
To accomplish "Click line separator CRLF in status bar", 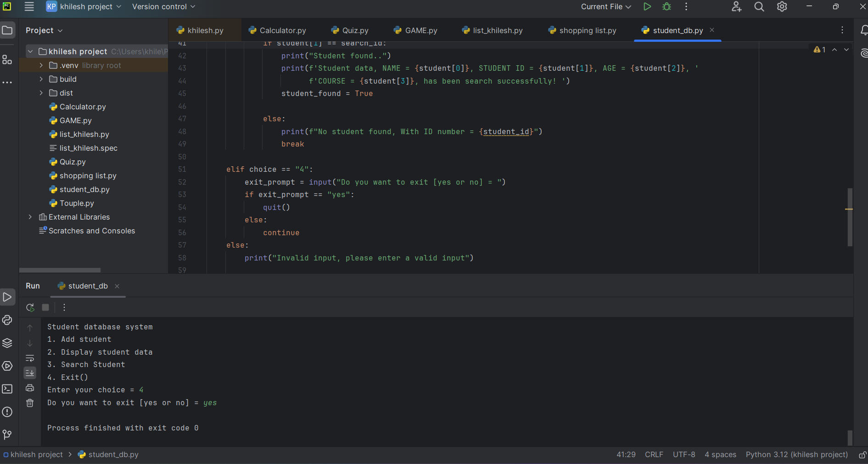I will tap(654, 455).
